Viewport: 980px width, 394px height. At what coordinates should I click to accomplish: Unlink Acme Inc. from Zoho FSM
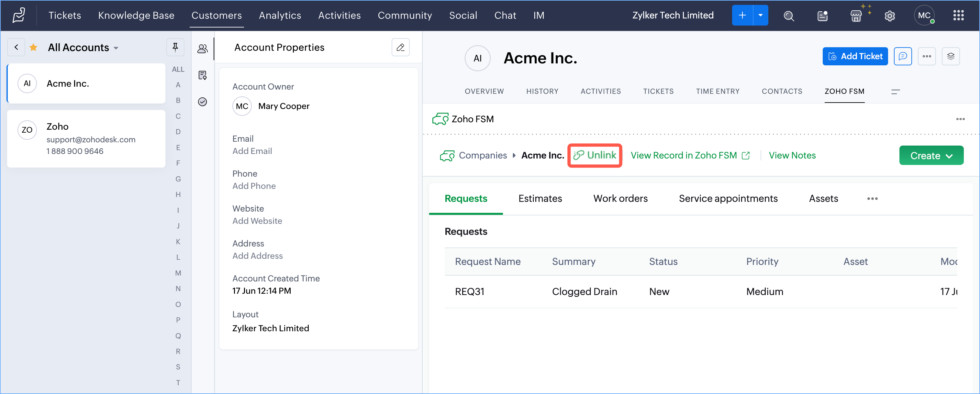point(595,155)
